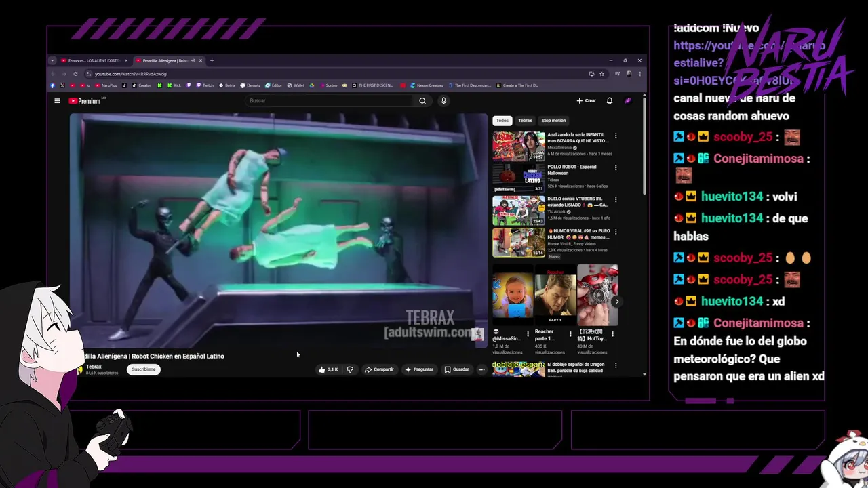Open options menu for 'Reacher parte 1' short
The width and height of the screenshot is (868, 488).
click(570, 334)
